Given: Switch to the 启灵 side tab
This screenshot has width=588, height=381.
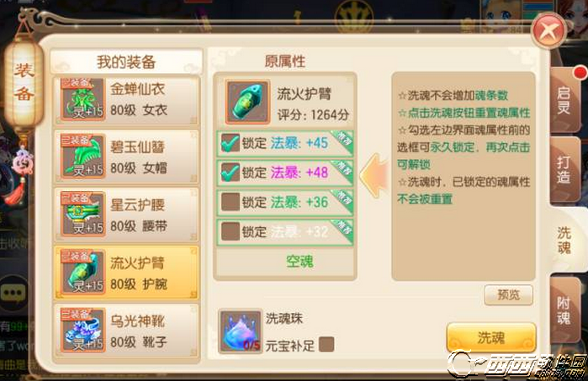Looking at the screenshot, I should click(564, 100).
